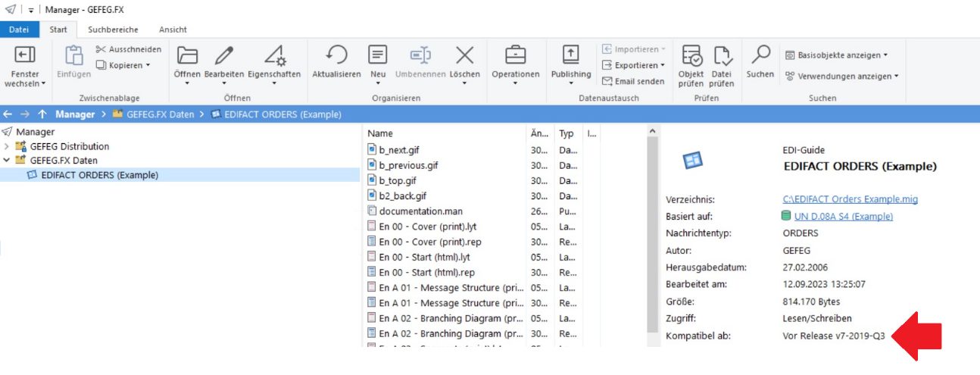Click the quick access toolbar dropdown
The height and width of the screenshot is (375, 980).
click(x=31, y=9)
